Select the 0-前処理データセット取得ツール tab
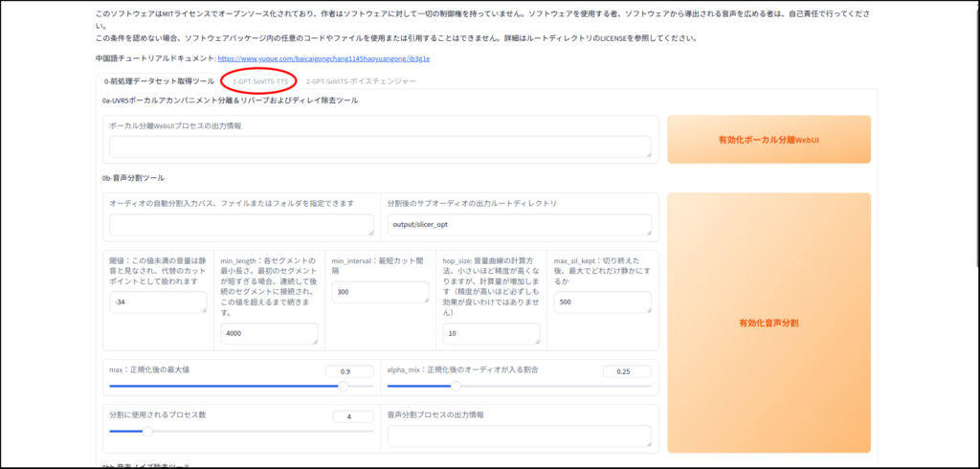 click(159, 81)
